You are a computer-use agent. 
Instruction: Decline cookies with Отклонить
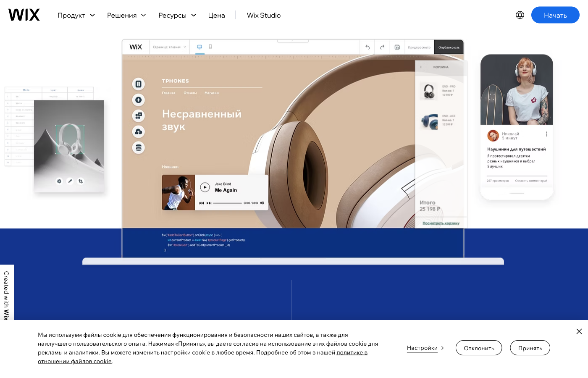click(x=479, y=348)
